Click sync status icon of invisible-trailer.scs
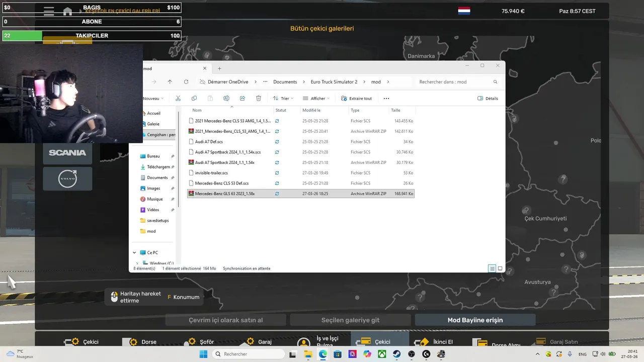644x362 pixels. [x=277, y=173]
